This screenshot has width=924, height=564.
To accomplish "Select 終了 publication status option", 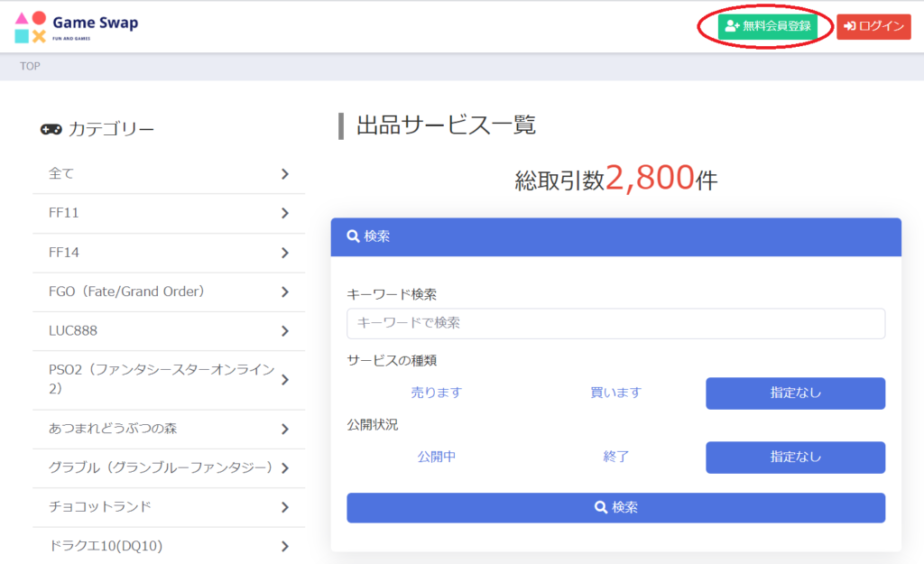I will (615, 457).
